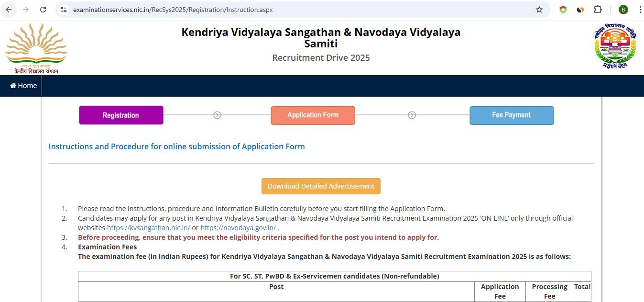Click the red shield extension icon

[x=563, y=10]
